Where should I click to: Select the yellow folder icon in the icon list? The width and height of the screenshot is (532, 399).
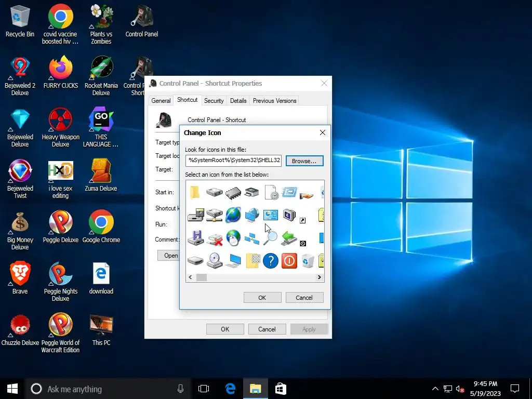(x=195, y=192)
